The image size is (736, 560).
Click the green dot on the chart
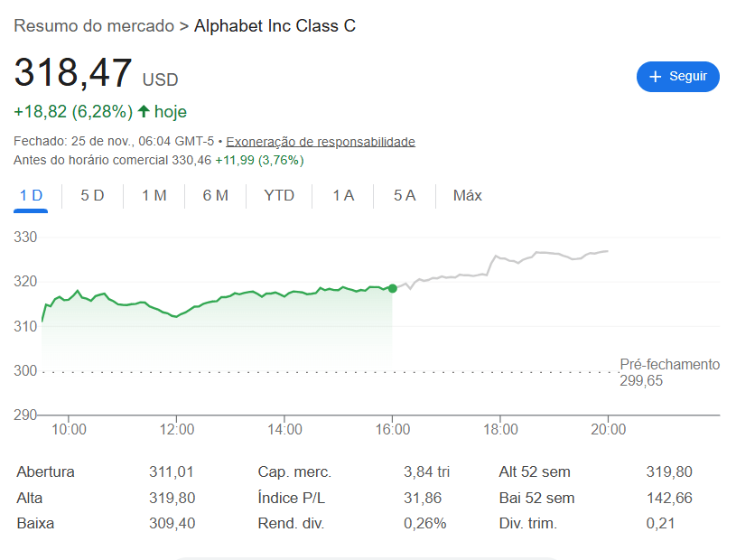click(x=392, y=288)
